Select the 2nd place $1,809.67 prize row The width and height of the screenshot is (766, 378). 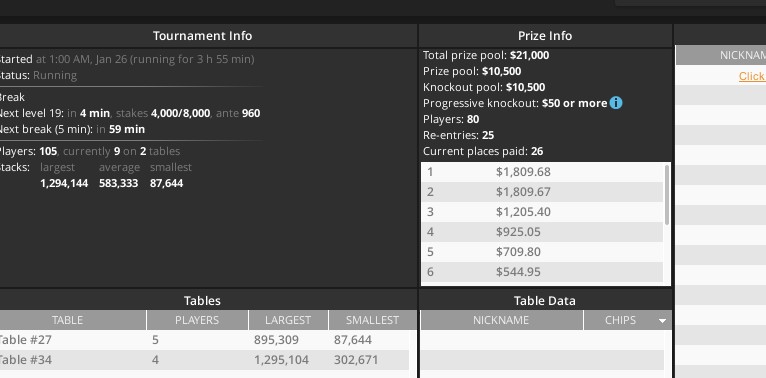pyautogui.click(x=542, y=192)
